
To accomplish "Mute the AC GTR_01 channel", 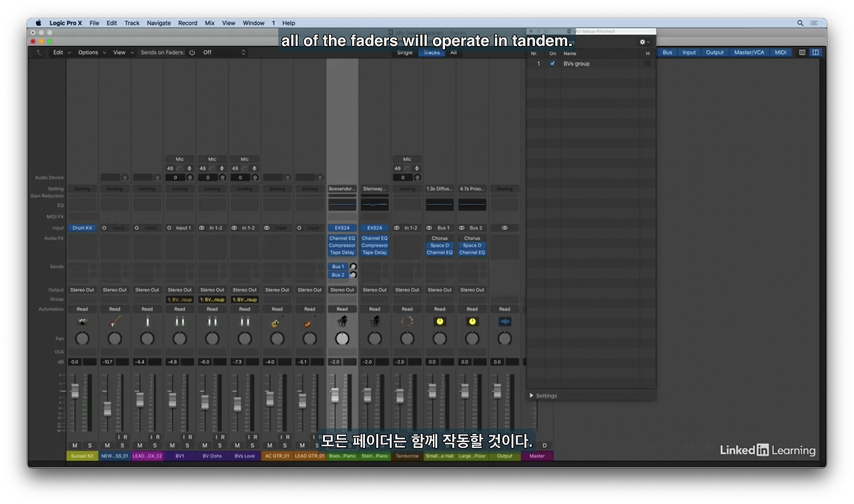I will click(x=270, y=445).
